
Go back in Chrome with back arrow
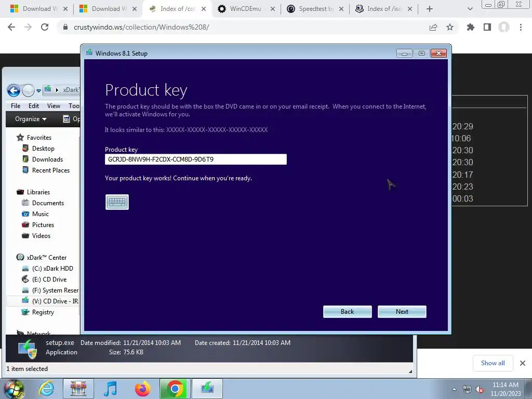11,27
